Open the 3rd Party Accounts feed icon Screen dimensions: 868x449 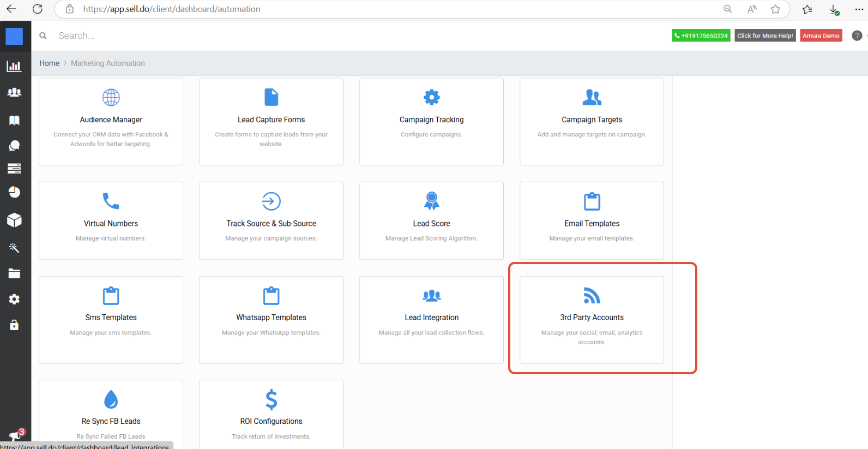pos(592,296)
